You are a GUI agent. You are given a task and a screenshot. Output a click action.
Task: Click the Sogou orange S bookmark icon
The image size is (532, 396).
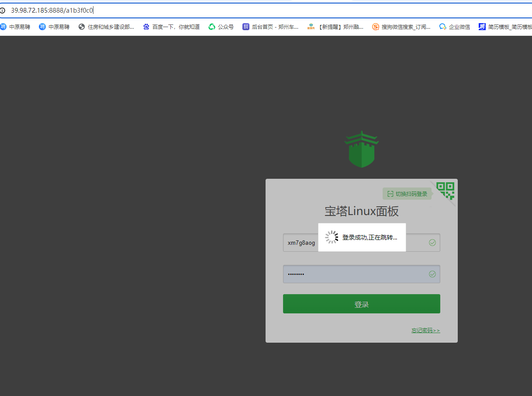(x=376, y=27)
